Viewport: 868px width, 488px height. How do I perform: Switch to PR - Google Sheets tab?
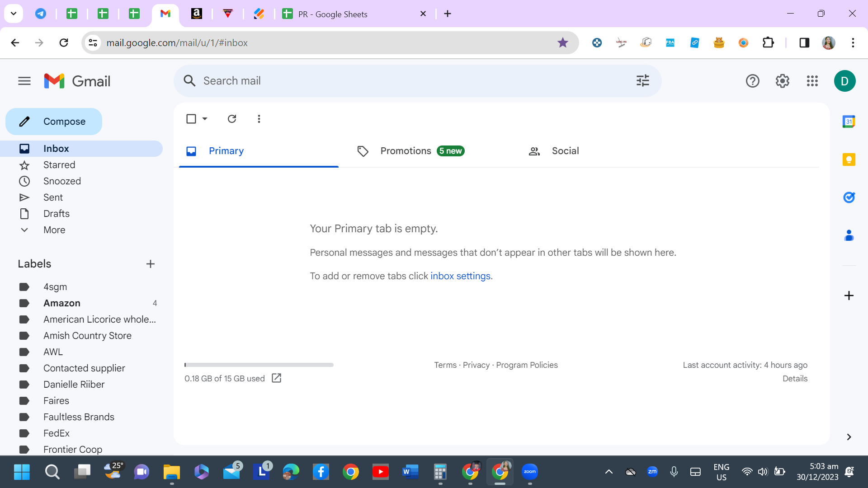[x=355, y=14]
